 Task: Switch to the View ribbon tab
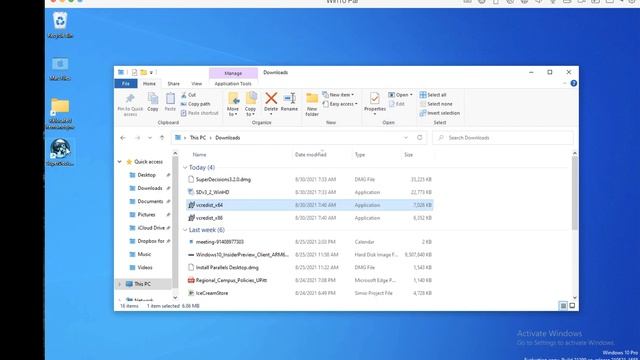point(196,84)
